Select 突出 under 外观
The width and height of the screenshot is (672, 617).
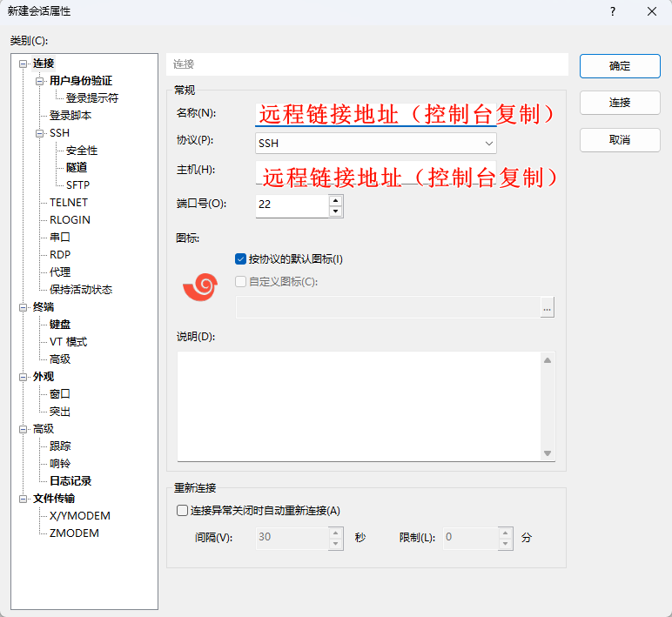pos(59,412)
